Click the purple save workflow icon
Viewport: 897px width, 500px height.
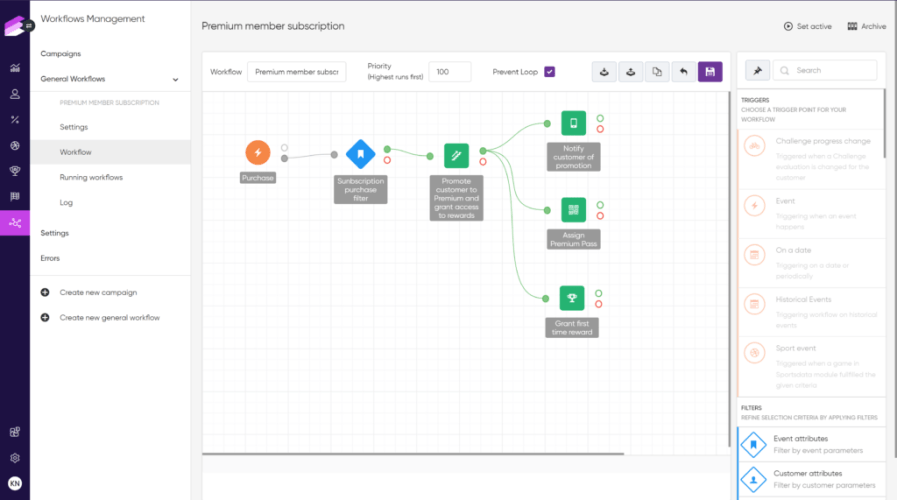(x=710, y=72)
